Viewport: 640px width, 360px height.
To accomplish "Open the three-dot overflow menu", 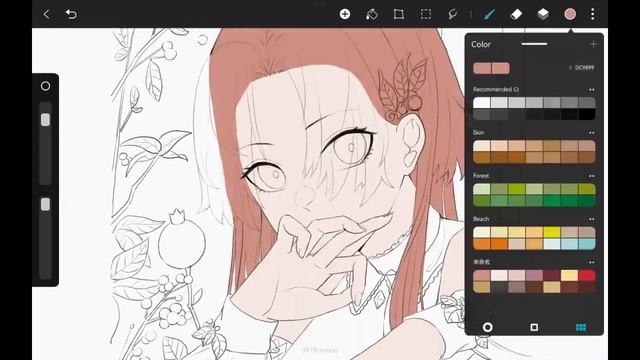I will (x=593, y=14).
